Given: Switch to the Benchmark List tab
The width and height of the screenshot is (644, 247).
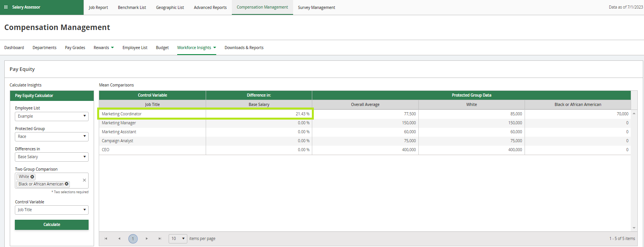Looking at the screenshot, I should [x=132, y=7].
